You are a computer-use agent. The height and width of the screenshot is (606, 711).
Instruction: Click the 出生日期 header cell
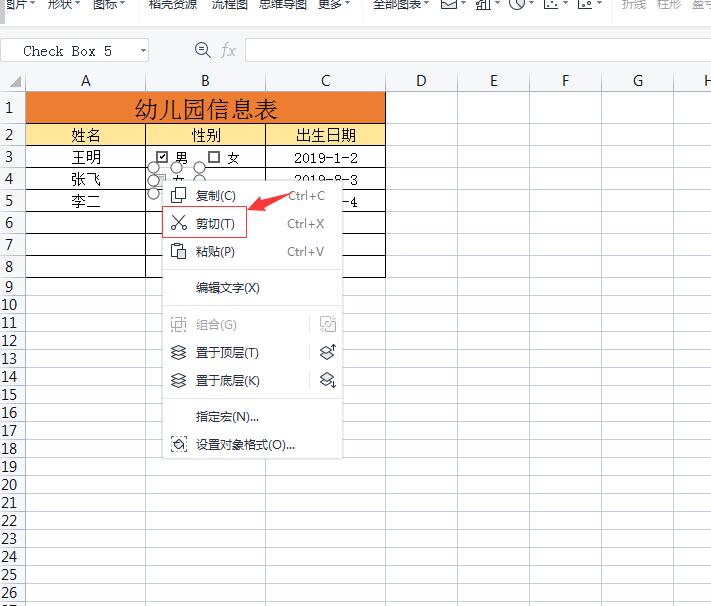[326, 135]
